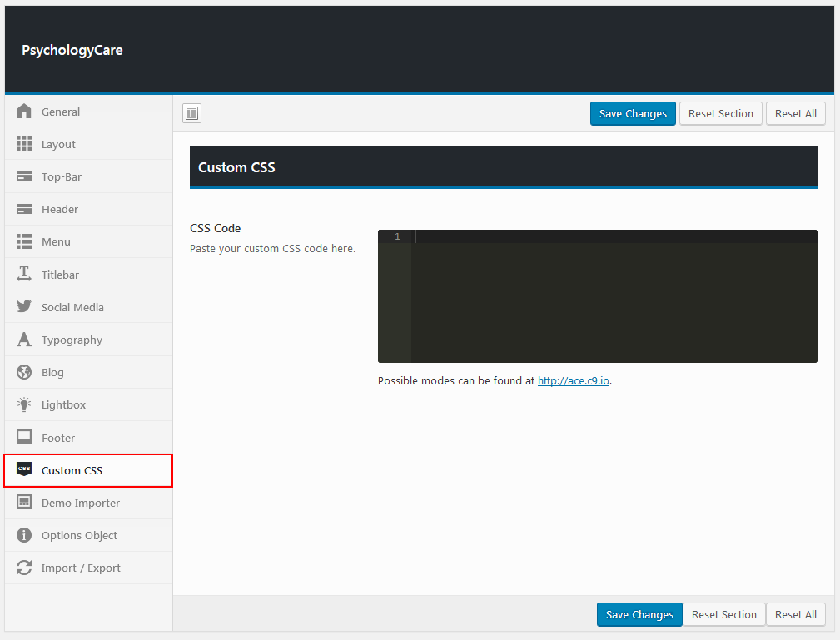The height and width of the screenshot is (640, 840).
Task: Click the top Reset Section button
Action: [720, 113]
